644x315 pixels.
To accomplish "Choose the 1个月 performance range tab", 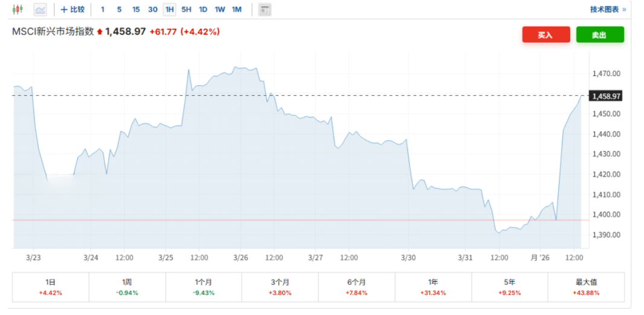I will tap(204, 287).
